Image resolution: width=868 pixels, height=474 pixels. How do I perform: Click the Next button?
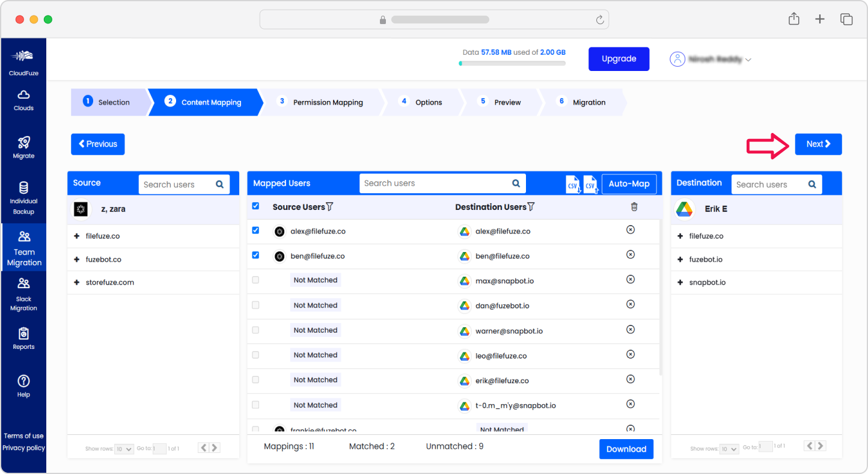[x=818, y=144]
